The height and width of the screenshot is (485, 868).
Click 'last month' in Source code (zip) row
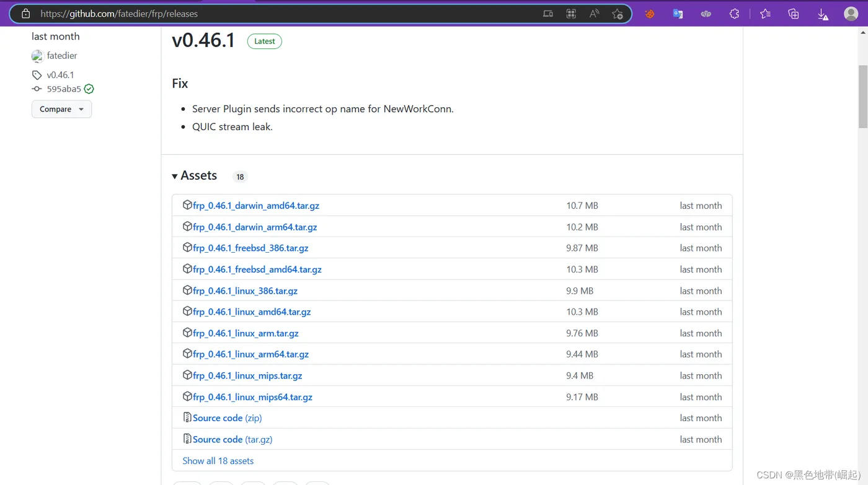701,418
